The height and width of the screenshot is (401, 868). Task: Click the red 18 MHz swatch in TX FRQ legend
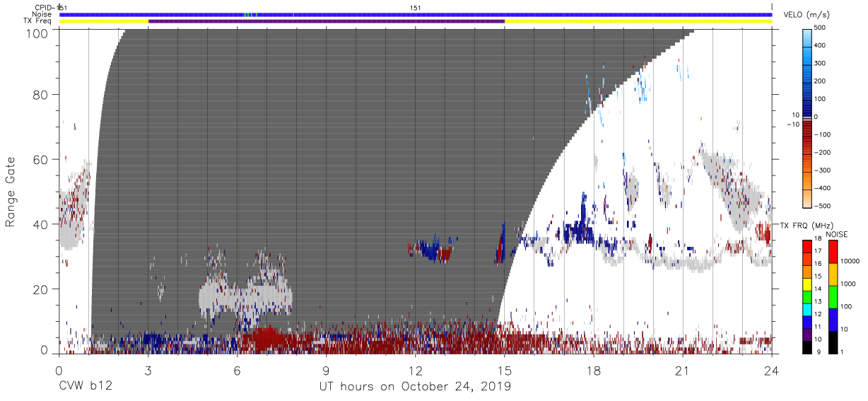pos(807,245)
